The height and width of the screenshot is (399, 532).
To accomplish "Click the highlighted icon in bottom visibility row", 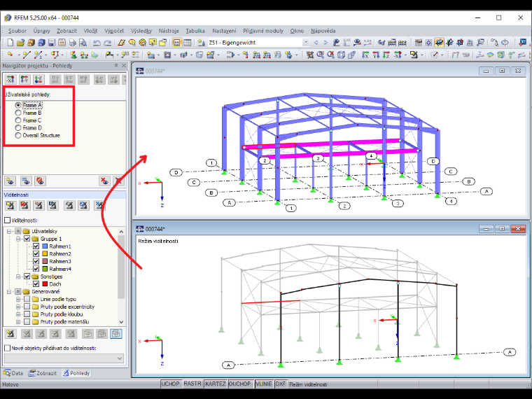I will pos(116,334).
